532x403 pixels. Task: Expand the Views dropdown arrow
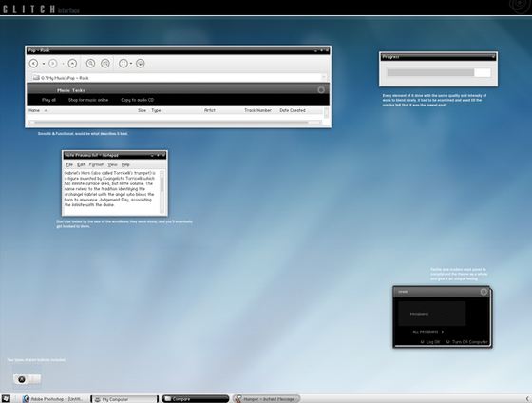131,64
